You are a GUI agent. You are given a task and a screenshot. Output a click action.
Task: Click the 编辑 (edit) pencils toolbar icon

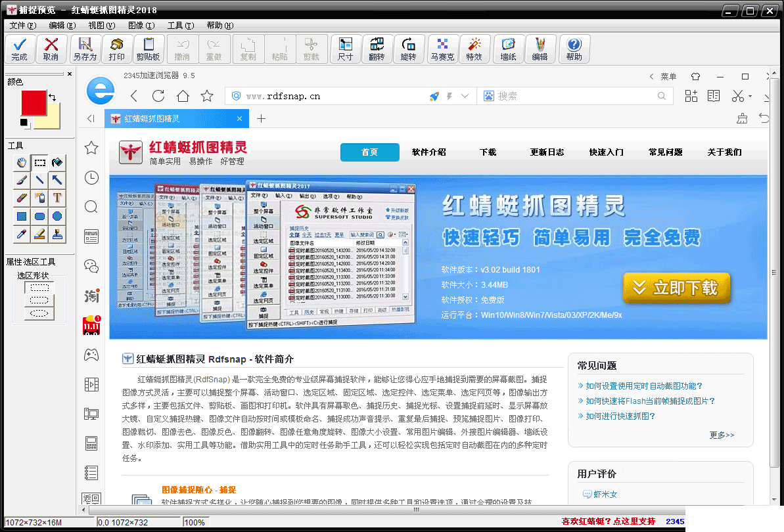(540, 49)
